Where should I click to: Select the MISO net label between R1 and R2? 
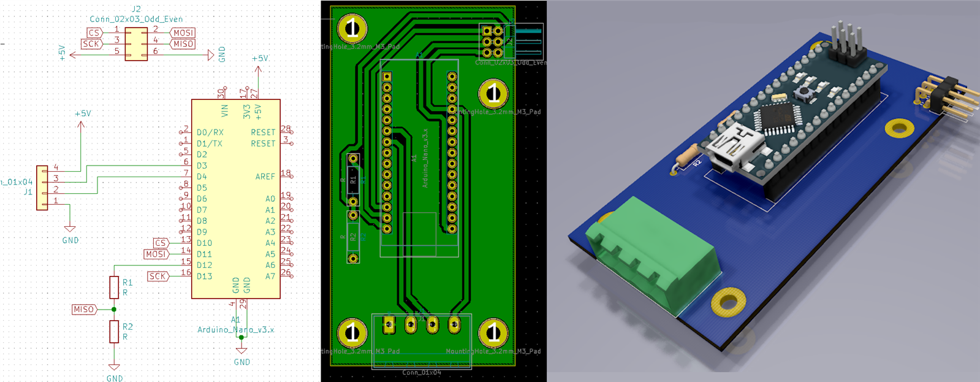click(84, 310)
